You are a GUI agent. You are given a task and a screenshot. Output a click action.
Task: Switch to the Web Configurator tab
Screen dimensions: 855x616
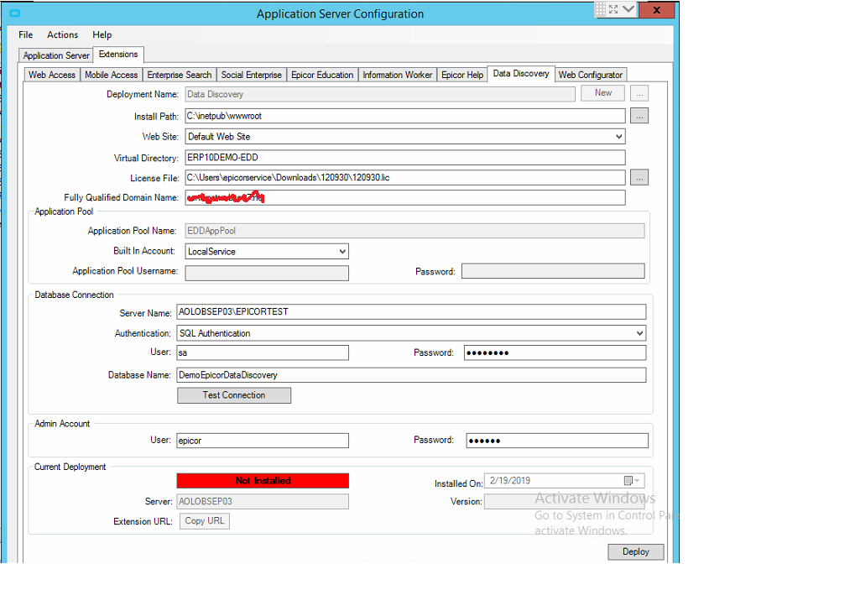pyautogui.click(x=591, y=75)
